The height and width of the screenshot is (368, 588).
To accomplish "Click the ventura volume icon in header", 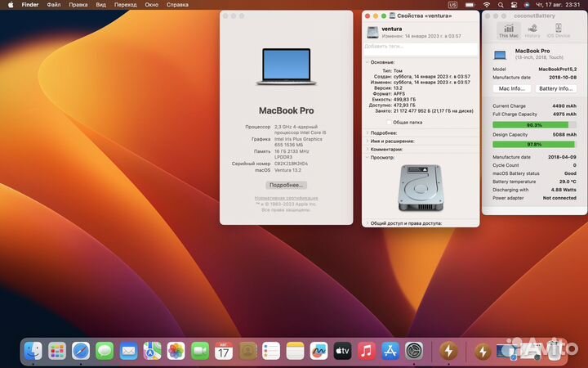I will pos(372,32).
